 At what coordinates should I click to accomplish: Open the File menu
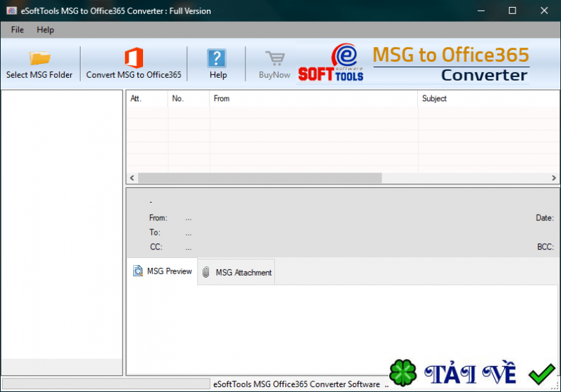(17, 29)
